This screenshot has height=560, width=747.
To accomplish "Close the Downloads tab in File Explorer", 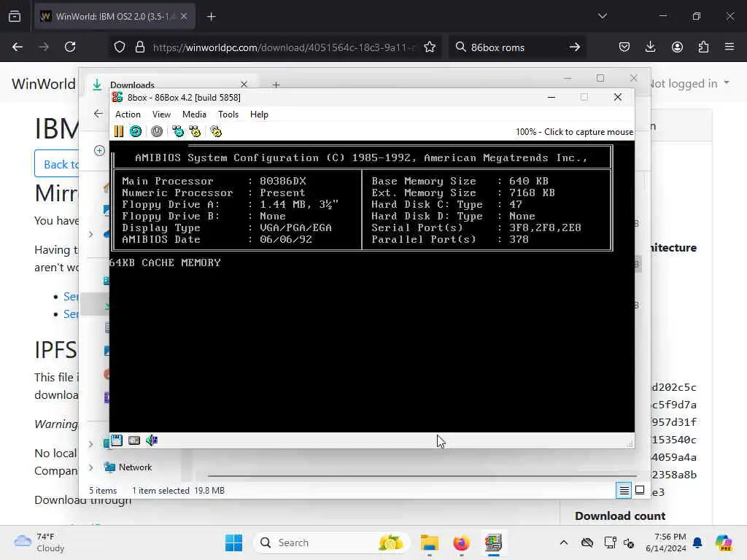I will [244, 85].
